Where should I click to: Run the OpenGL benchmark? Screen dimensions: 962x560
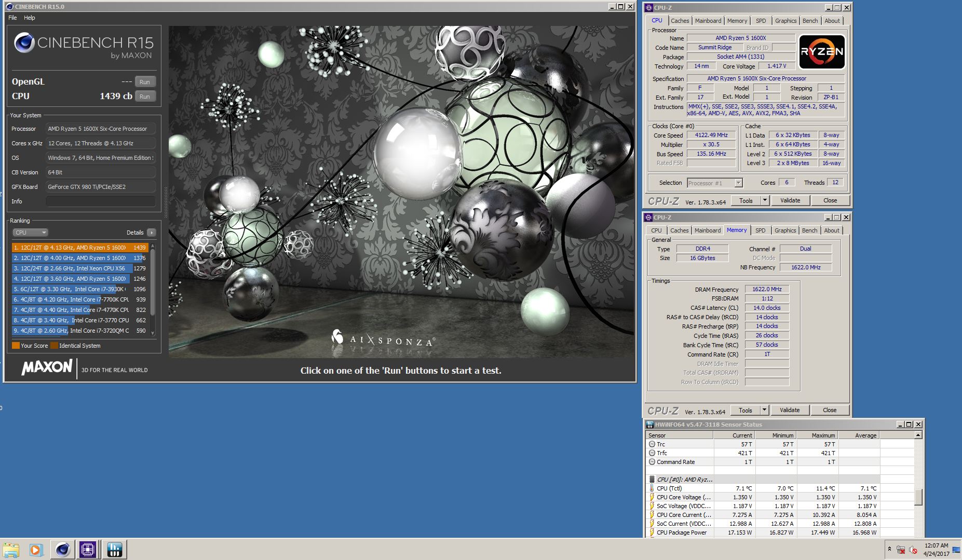pyautogui.click(x=145, y=82)
